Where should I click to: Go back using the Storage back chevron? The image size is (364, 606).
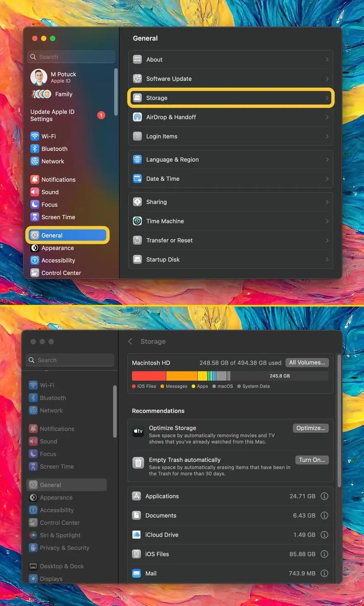pyautogui.click(x=130, y=341)
